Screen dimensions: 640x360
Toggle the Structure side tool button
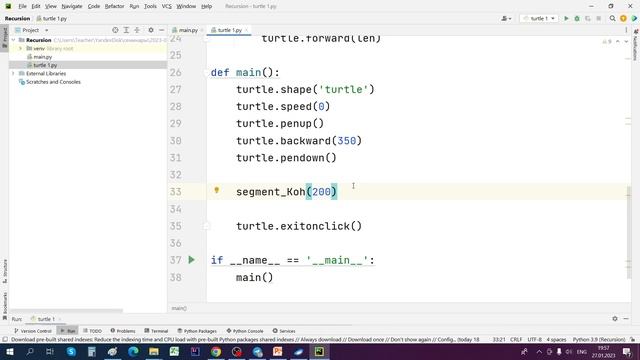click(x=4, y=271)
